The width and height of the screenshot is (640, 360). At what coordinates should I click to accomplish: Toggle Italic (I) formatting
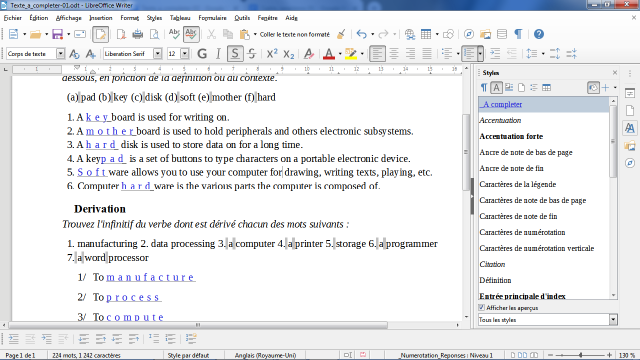pyautogui.click(x=218, y=53)
